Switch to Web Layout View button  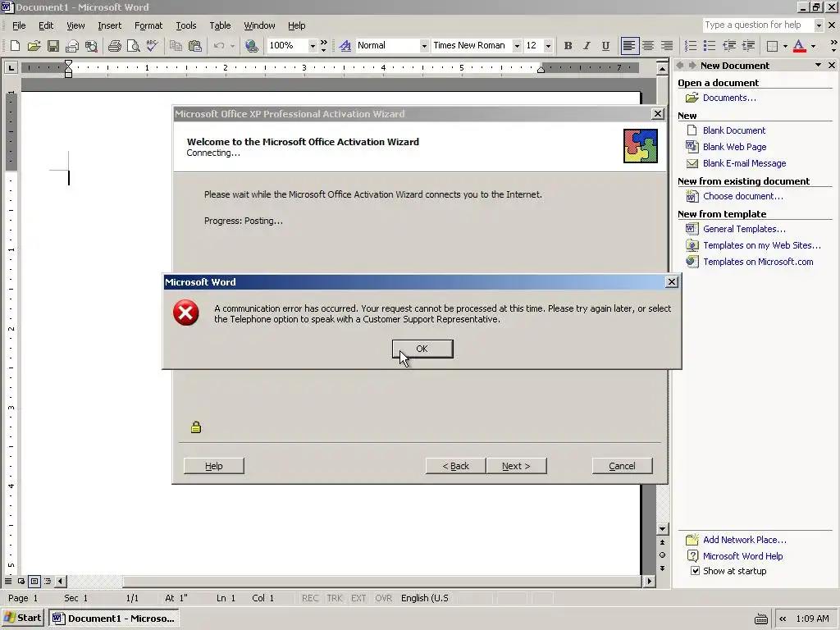click(21, 581)
